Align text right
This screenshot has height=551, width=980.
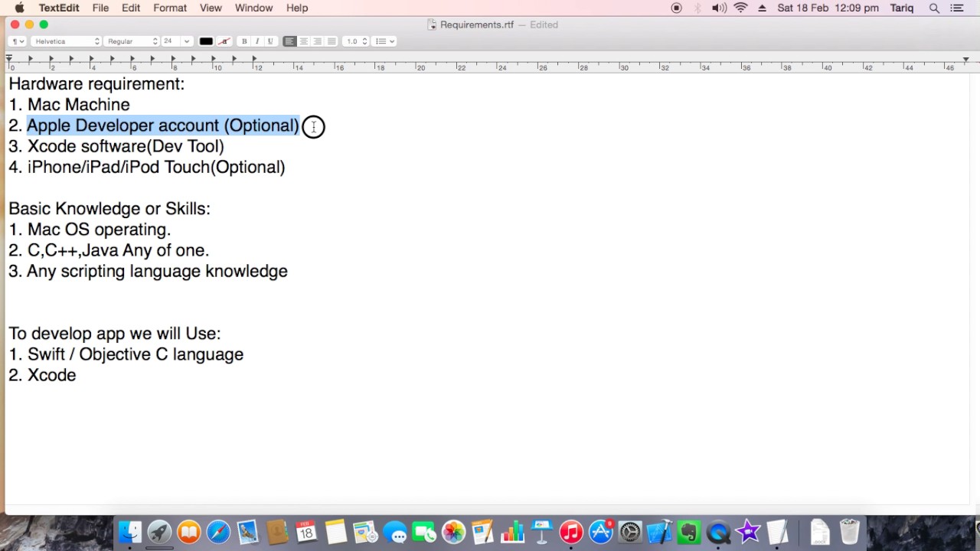318,41
